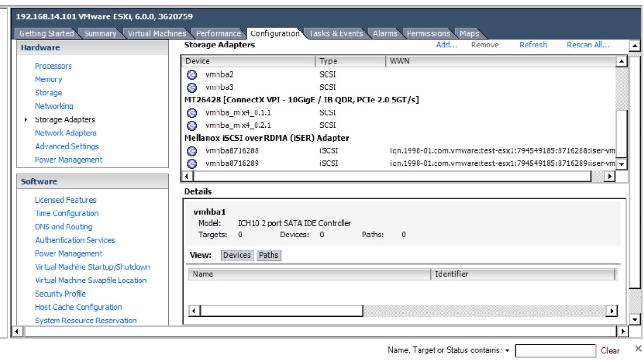The image size is (644, 360).
Task: Open Power Management under Software
Action: 69,253
